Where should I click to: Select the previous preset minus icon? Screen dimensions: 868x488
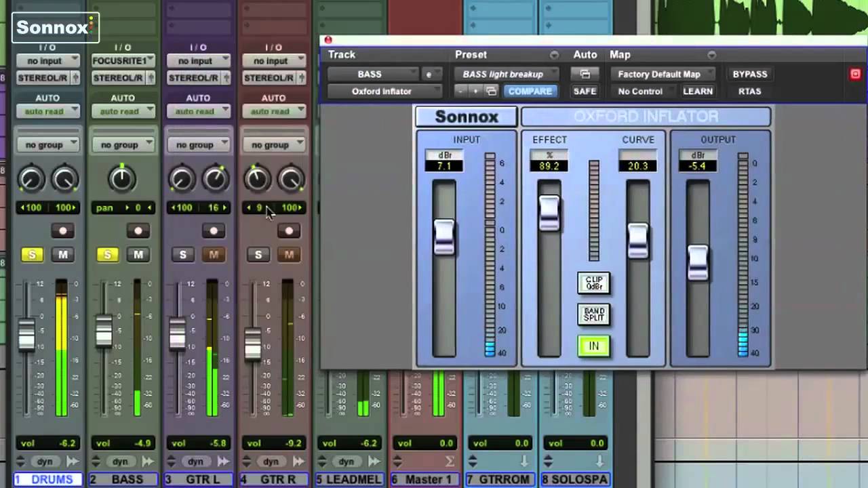coord(462,91)
